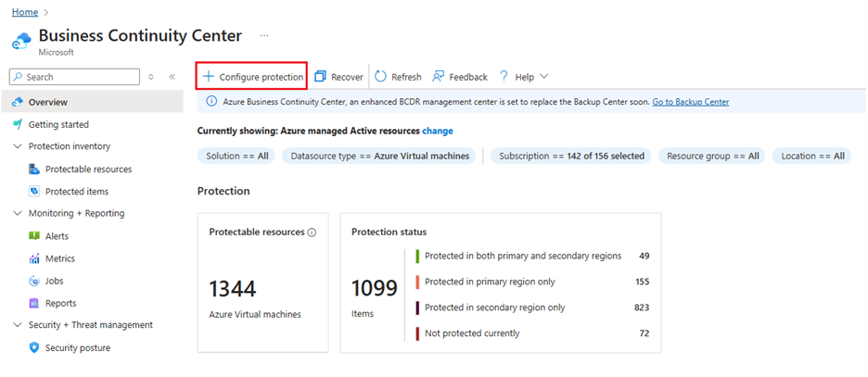The height and width of the screenshot is (377, 868).
Task: Click the Overview cloud icon in sidebar
Action: coord(18,102)
